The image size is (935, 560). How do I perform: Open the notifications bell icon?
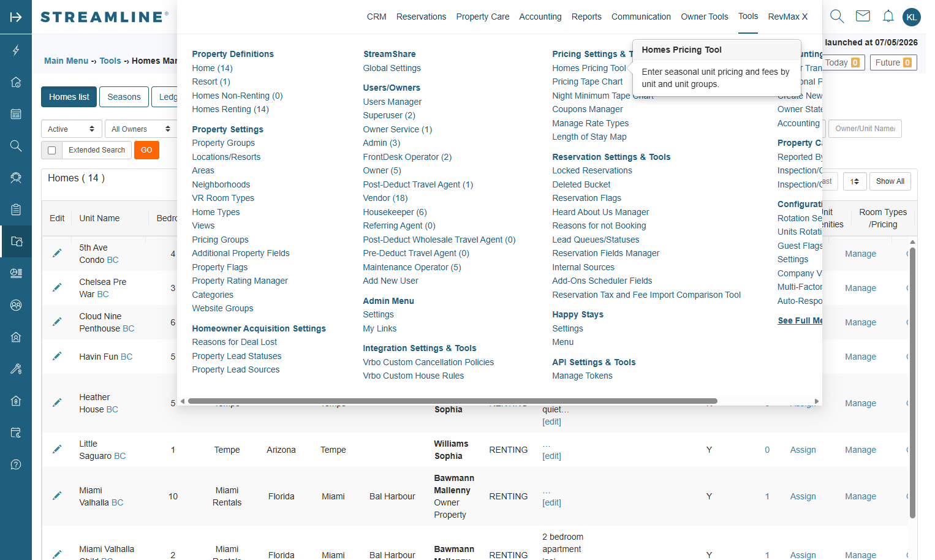888,17
